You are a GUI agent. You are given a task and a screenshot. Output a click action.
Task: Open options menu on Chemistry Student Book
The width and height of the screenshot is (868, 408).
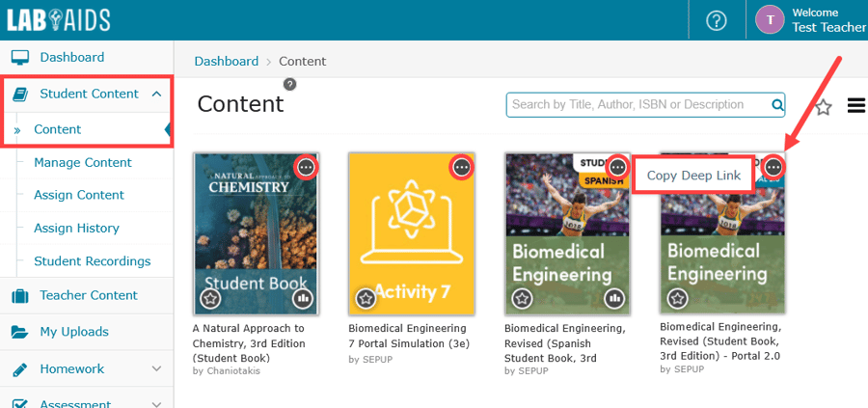pyautogui.click(x=306, y=167)
